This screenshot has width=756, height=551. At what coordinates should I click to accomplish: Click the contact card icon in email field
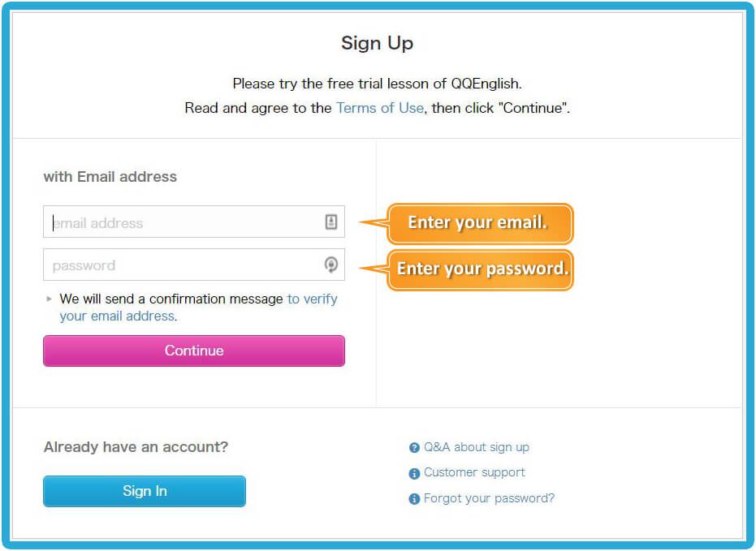pyautogui.click(x=331, y=222)
